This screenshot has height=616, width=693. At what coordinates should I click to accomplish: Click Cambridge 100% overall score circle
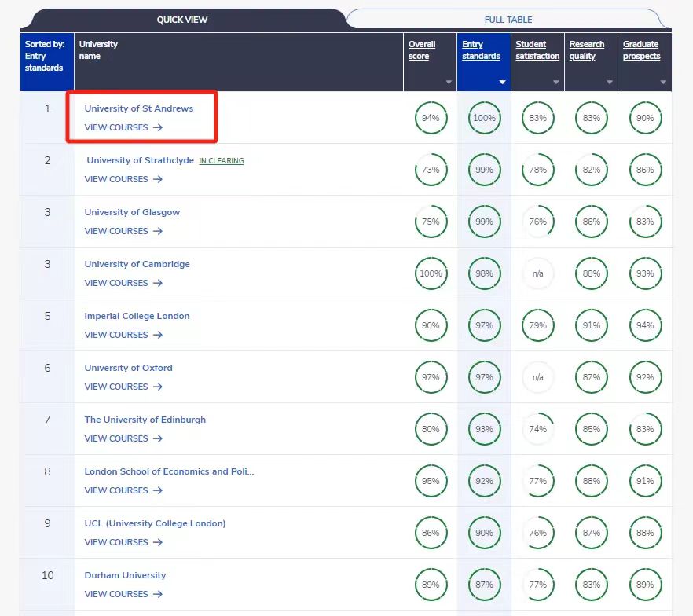coord(431,273)
